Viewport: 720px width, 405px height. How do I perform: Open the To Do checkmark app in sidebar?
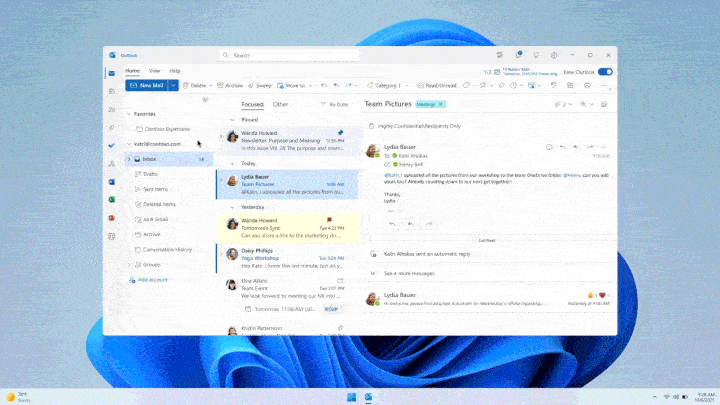tap(112, 145)
